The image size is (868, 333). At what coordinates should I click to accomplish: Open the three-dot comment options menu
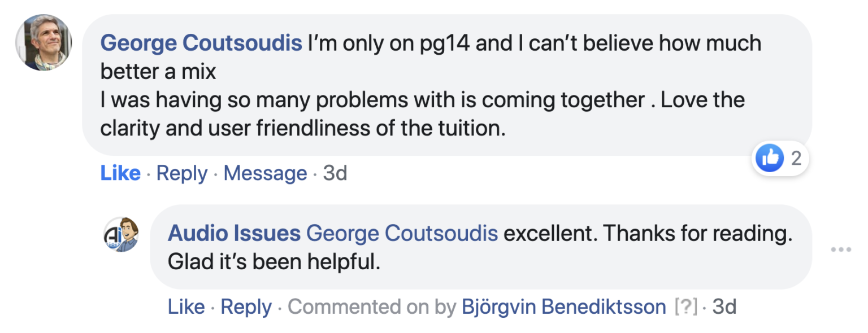click(x=840, y=249)
